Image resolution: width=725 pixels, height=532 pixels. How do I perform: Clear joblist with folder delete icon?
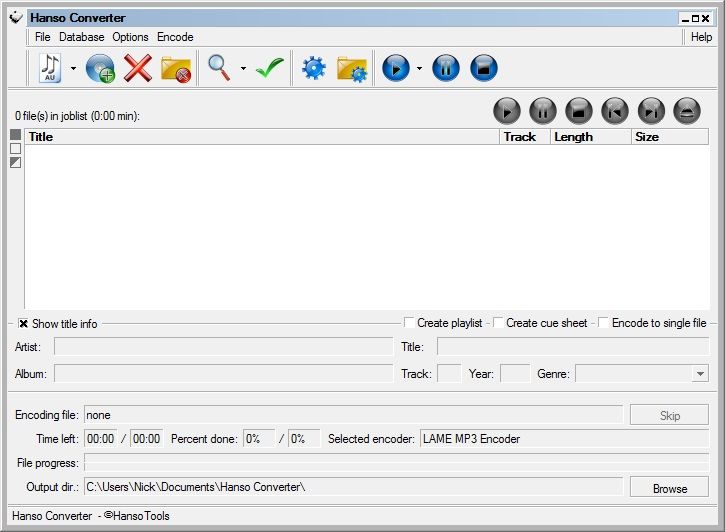(176, 69)
